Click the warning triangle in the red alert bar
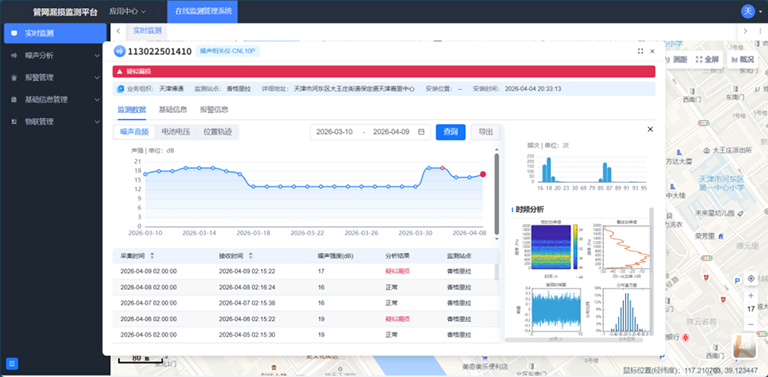Screen dimensions: 768x377 (120, 71)
